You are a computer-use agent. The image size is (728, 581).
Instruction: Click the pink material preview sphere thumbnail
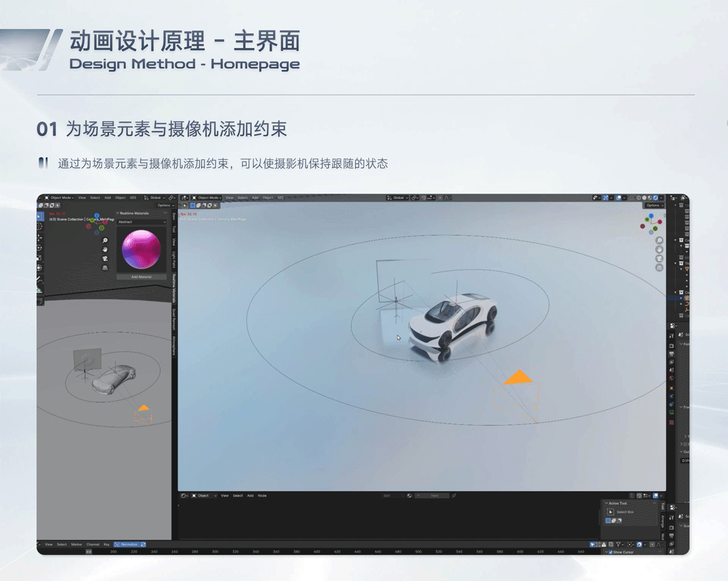point(141,249)
